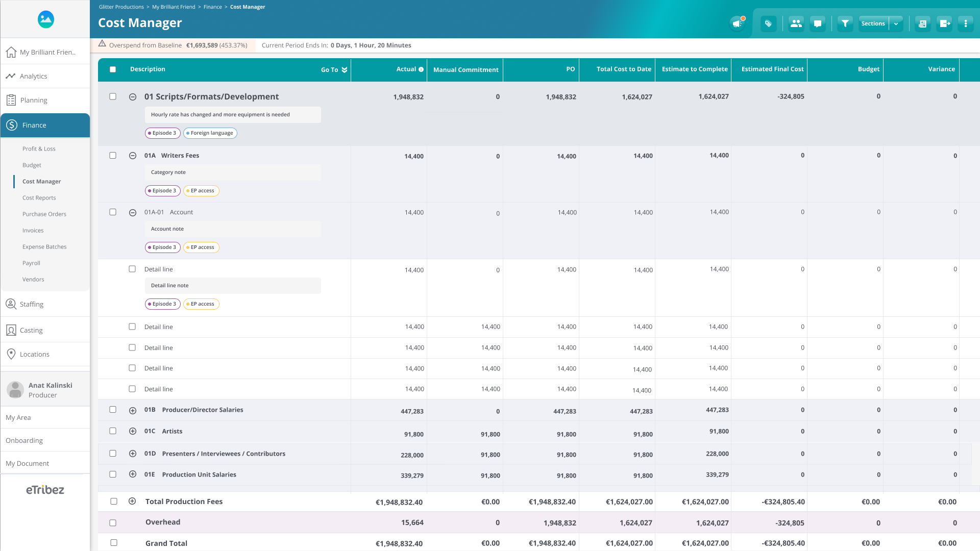The image size is (980, 551).
Task: Open the Sections dropdown arrow
Action: (896, 23)
